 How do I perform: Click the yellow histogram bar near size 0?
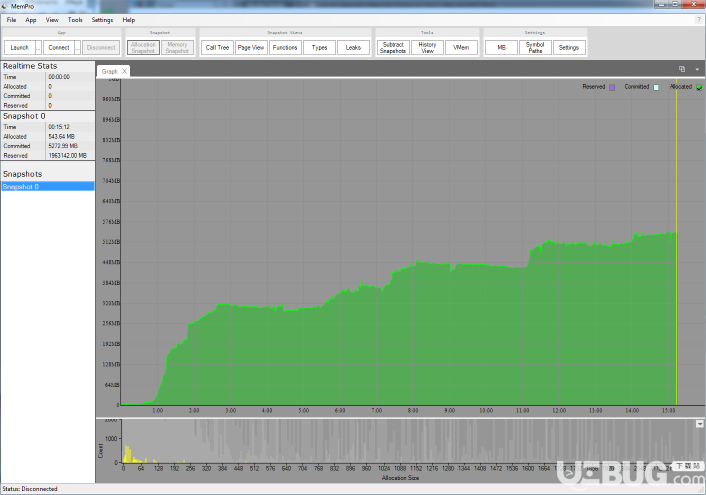[127, 454]
